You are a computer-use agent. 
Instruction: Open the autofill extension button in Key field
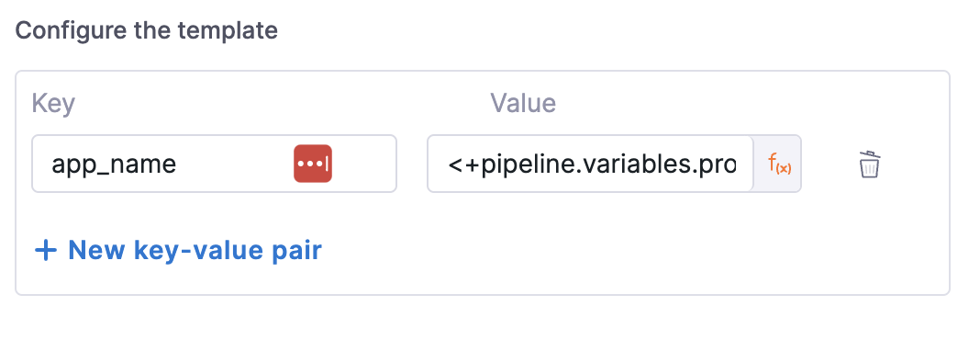[x=313, y=164]
